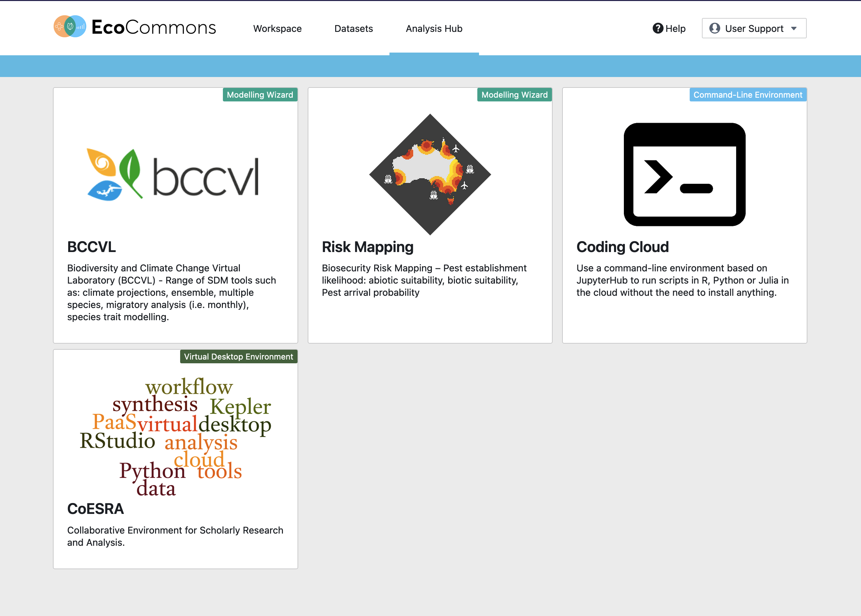861x616 pixels.
Task: Open the Workspace menu item
Action: point(277,28)
